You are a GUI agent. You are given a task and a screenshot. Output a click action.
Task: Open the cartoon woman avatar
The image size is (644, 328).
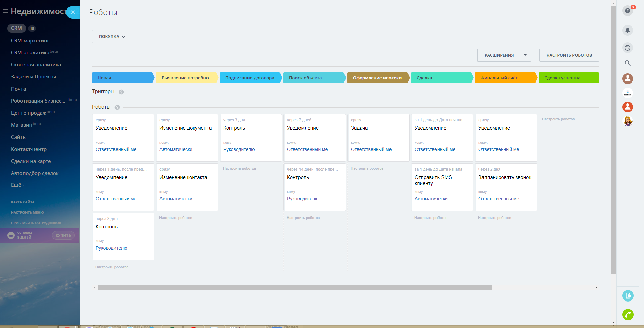point(627,121)
